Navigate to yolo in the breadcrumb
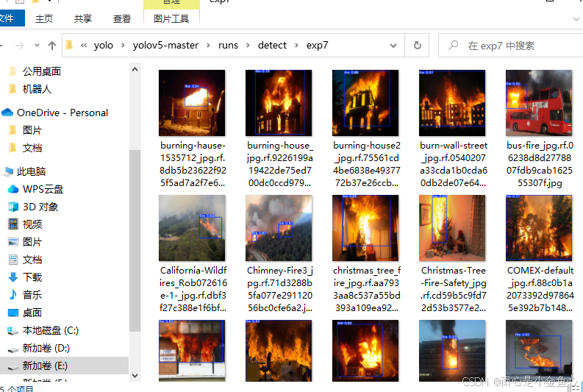583x392 pixels. (x=104, y=45)
